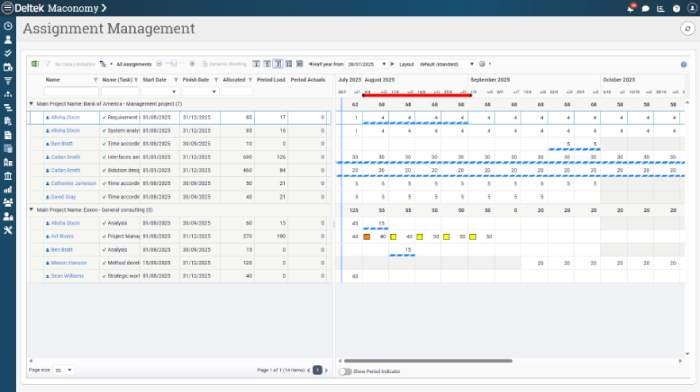Image resolution: width=700 pixels, height=392 pixels.
Task: Toggle Show Period Indicator switch
Action: click(345, 371)
